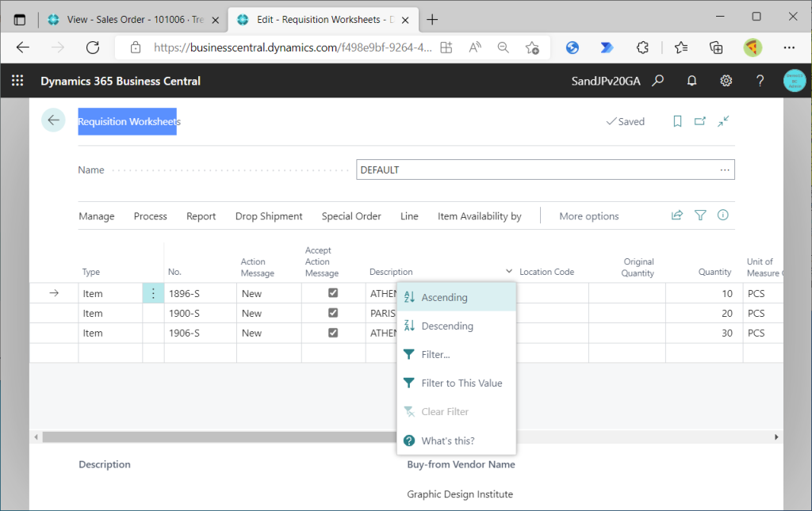This screenshot has height=511, width=812.
Task: Open the browser tab actions icon
Action: [20, 20]
